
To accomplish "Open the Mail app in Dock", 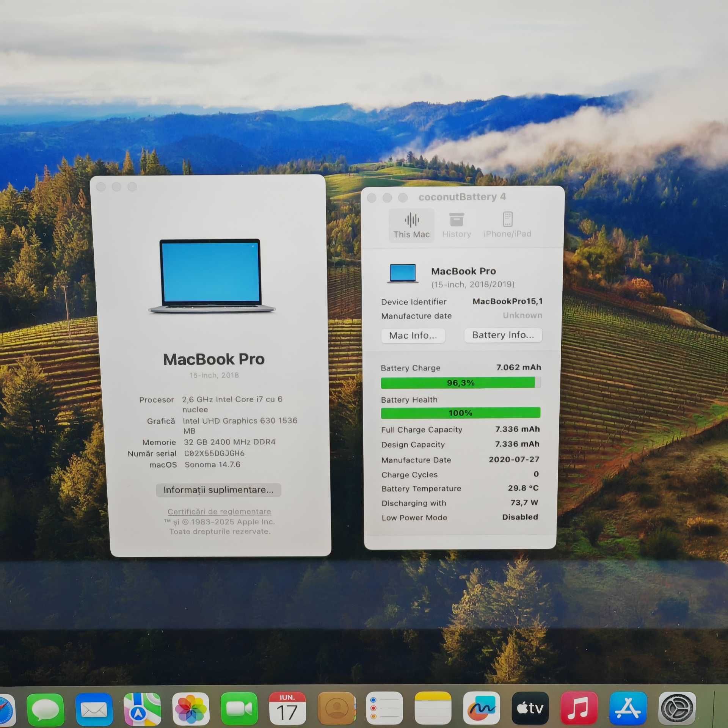I will (x=94, y=709).
